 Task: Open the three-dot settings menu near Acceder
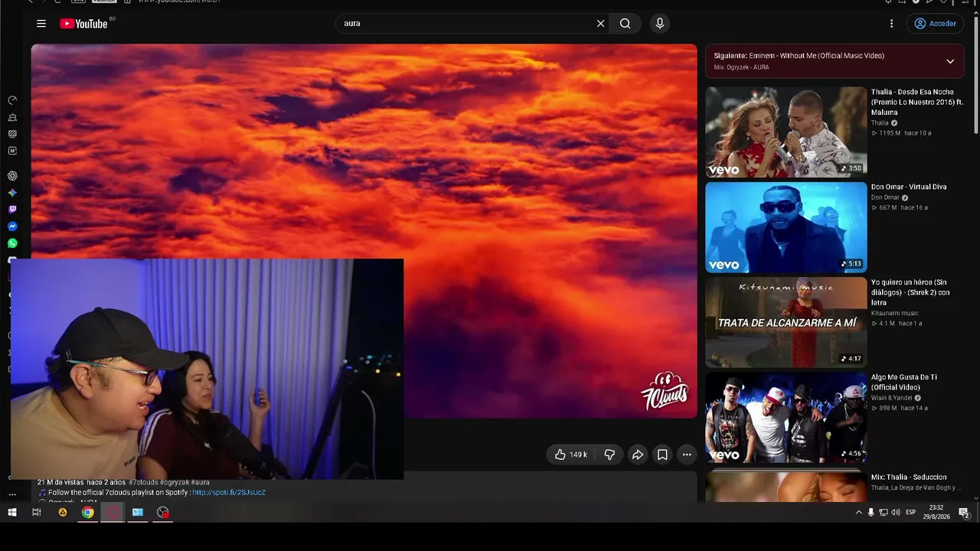click(891, 24)
